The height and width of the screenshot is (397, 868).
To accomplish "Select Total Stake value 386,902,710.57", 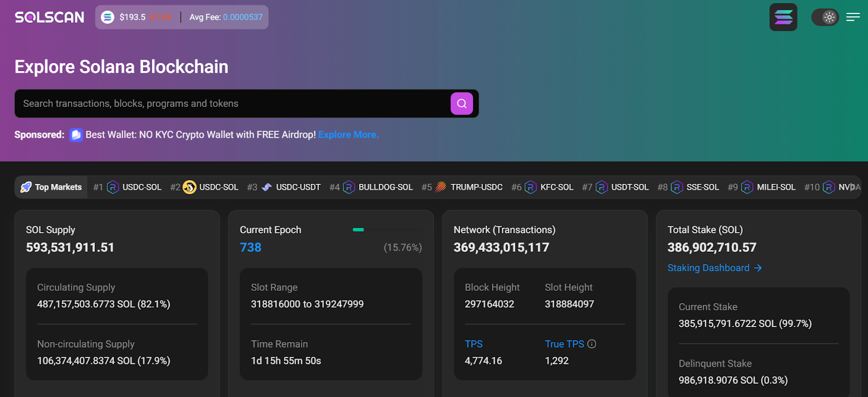I will point(712,247).
